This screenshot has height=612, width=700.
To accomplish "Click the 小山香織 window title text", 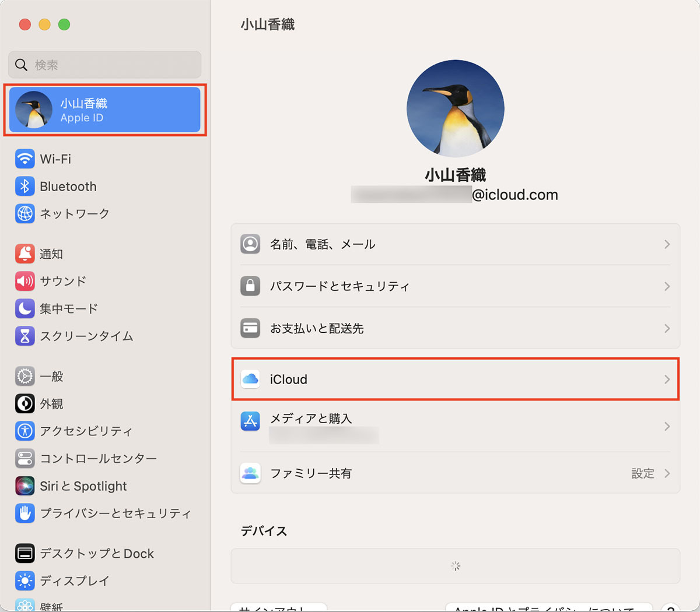I will 268,24.
